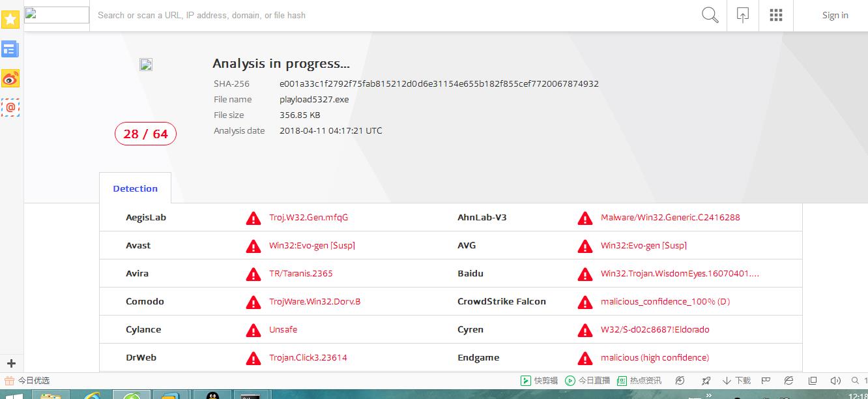Switch to the Detection tab
868x399 pixels.
point(135,188)
